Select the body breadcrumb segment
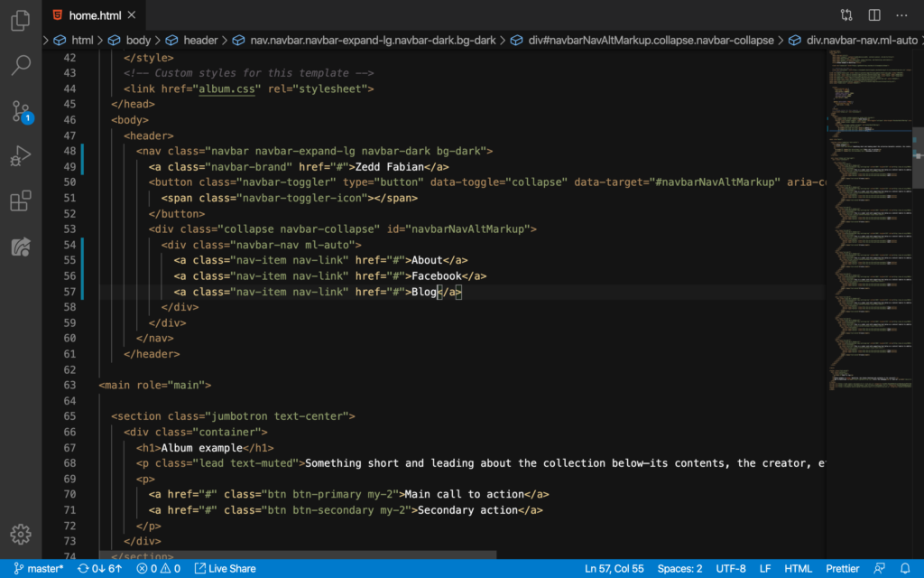924x578 pixels. click(138, 40)
